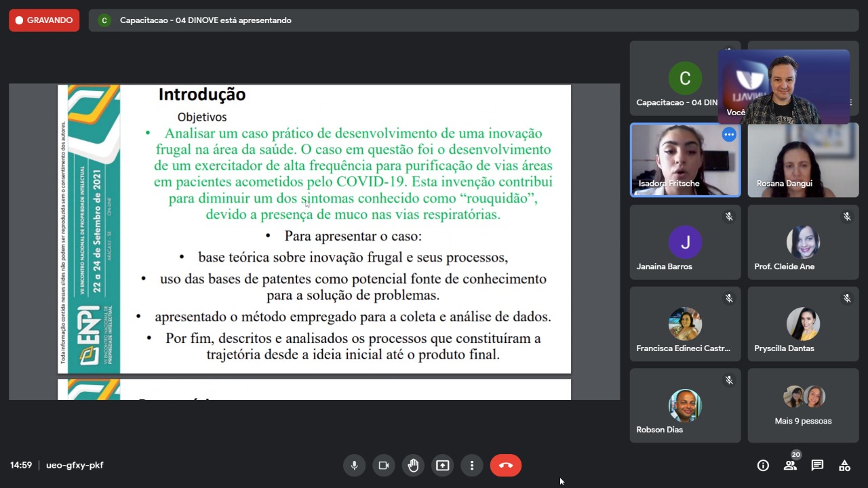Click muted mic icon on Francisca Edineci

point(729,298)
